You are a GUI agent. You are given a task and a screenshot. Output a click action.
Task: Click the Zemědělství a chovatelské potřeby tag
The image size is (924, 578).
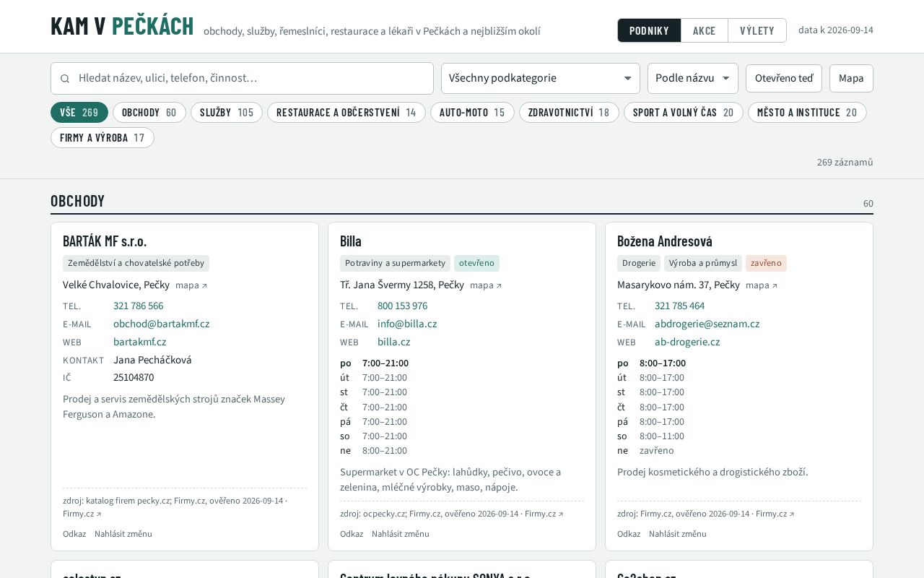(136, 263)
